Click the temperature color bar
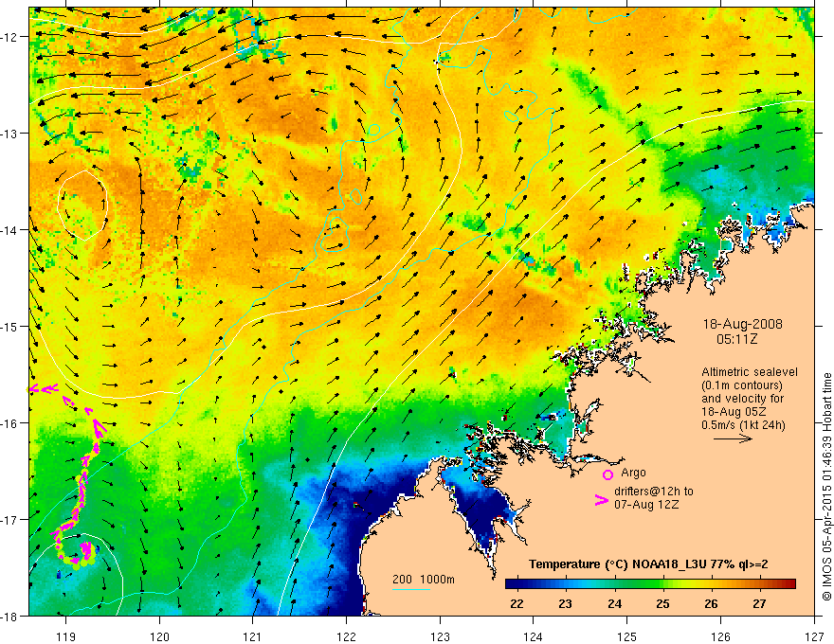Image resolution: width=834 pixels, height=644 pixels. pos(650,583)
